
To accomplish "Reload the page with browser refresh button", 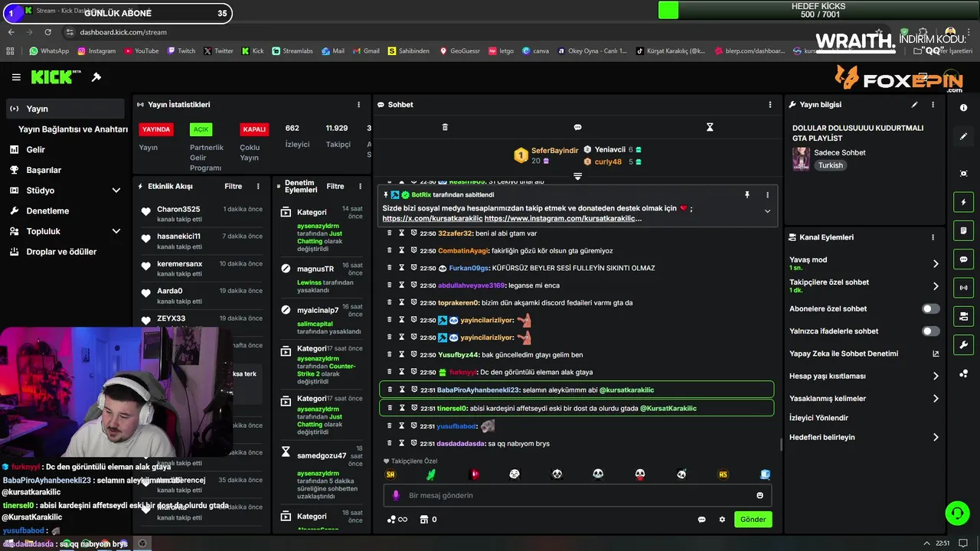I will click(48, 32).
